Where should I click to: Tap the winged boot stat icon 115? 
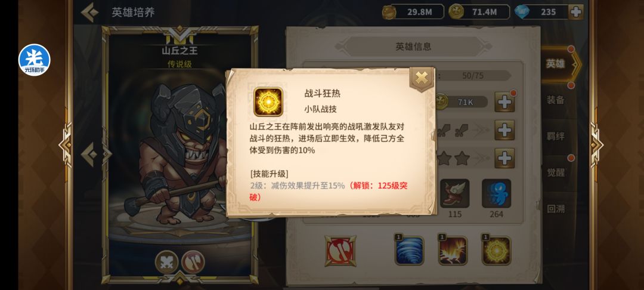[x=454, y=193]
